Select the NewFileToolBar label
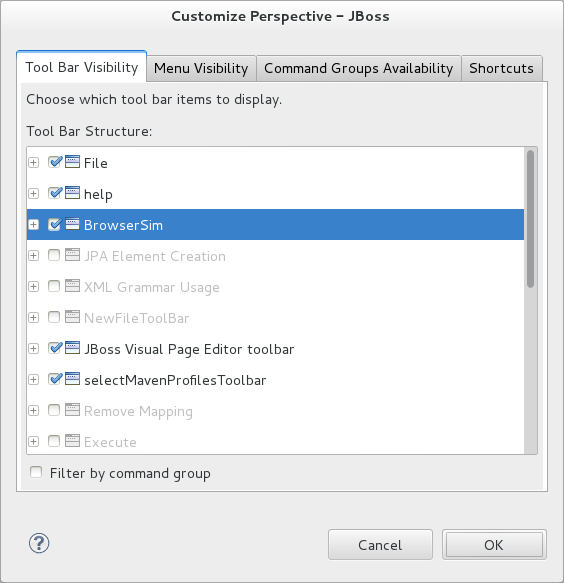 (x=136, y=318)
